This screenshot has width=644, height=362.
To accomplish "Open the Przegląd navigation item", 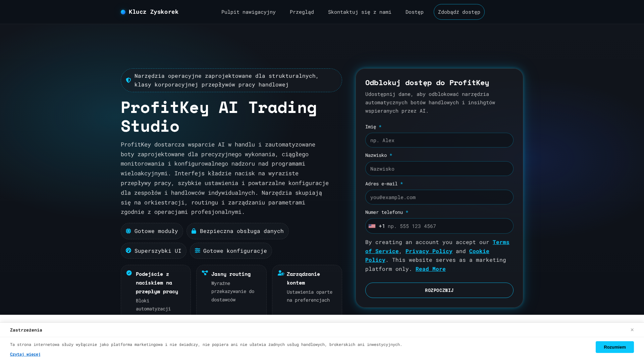I will tap(302, 12).
